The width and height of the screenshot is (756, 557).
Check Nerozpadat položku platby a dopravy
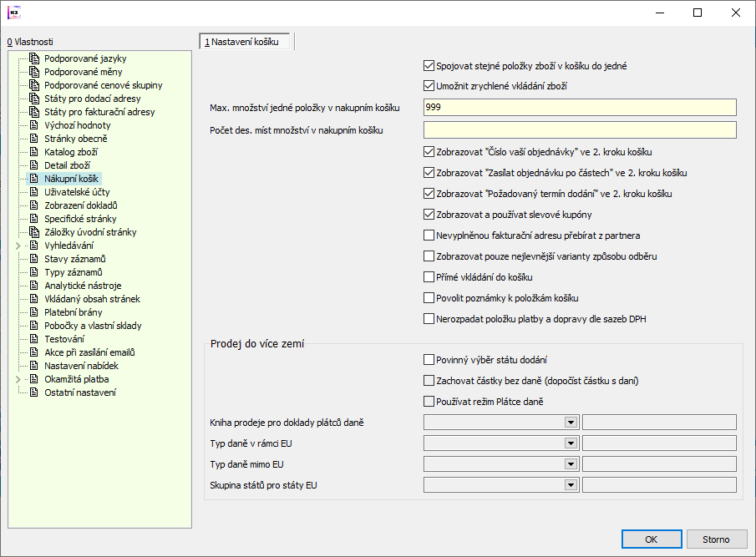pyautogui.click(x=429, y=318)
